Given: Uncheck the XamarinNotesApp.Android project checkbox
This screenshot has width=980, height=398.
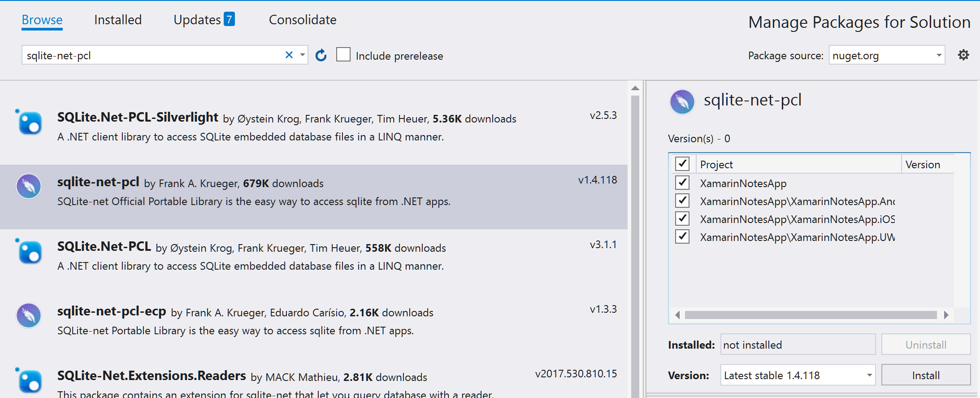Looking at the screenshot, I should [682, 201].
